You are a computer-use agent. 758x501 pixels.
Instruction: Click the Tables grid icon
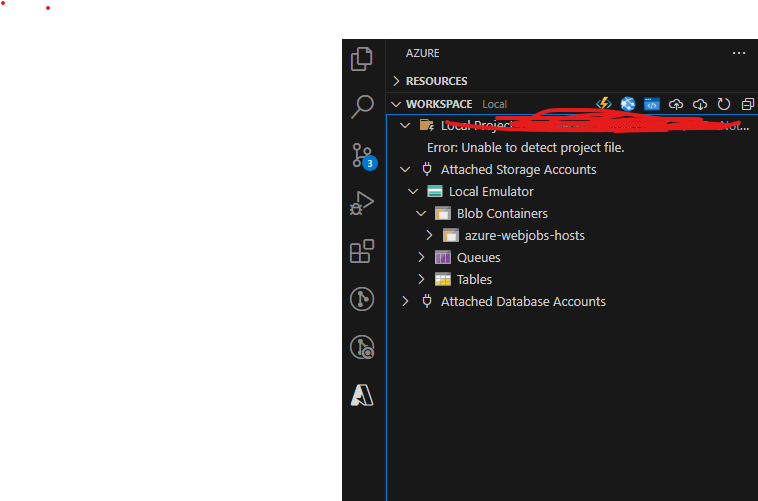click(443, 280)
